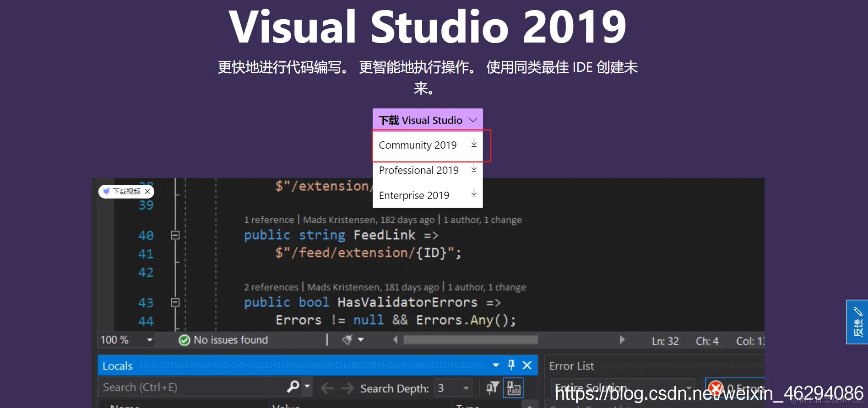Click the Error List panel title

tap(571, 366)
